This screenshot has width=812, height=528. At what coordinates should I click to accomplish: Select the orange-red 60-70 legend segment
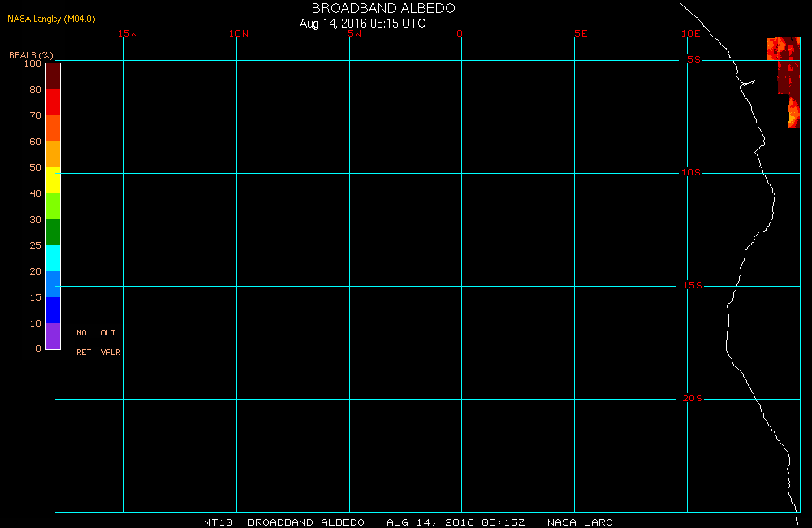tap(54, 128)
